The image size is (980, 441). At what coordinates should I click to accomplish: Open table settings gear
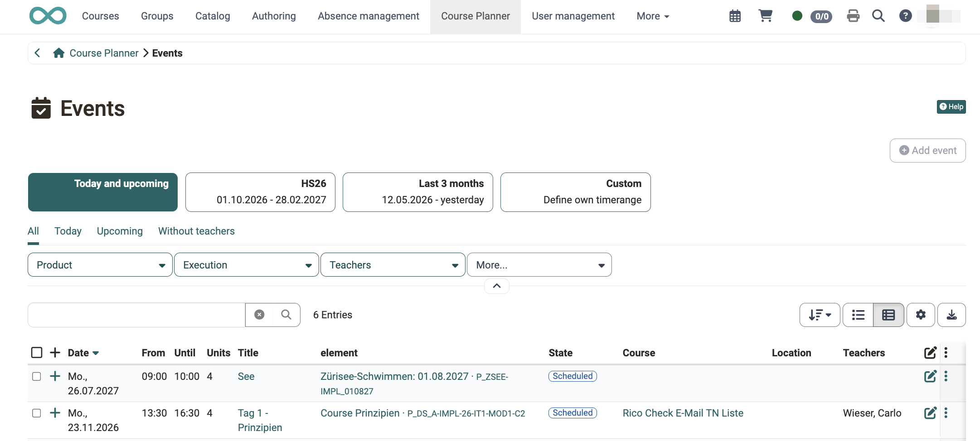[921, 315]
